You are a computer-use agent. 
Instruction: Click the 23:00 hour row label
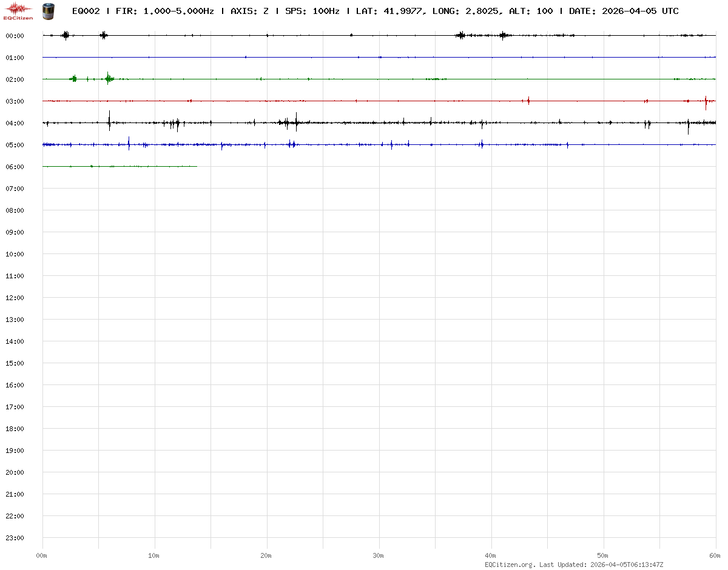[15, 538]
